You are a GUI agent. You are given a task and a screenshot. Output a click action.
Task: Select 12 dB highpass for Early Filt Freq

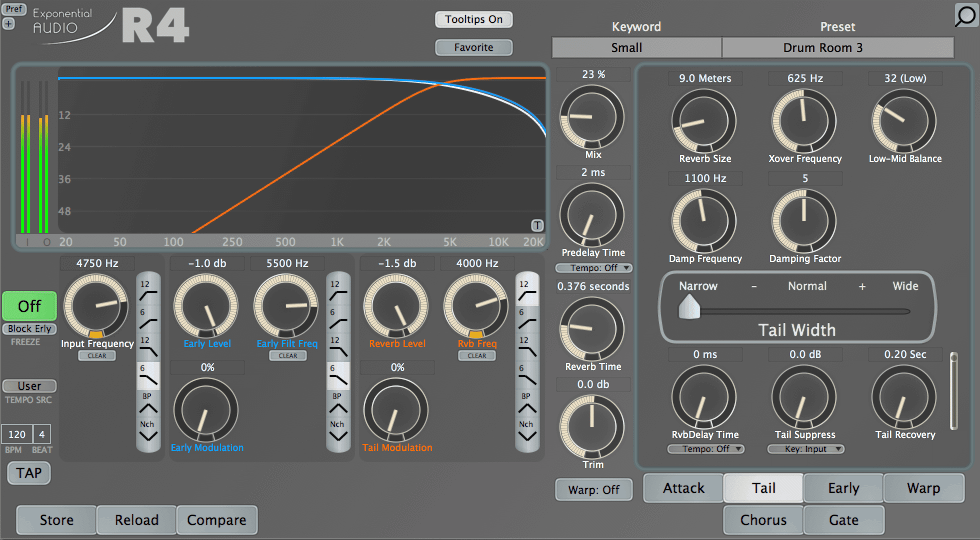338,290
